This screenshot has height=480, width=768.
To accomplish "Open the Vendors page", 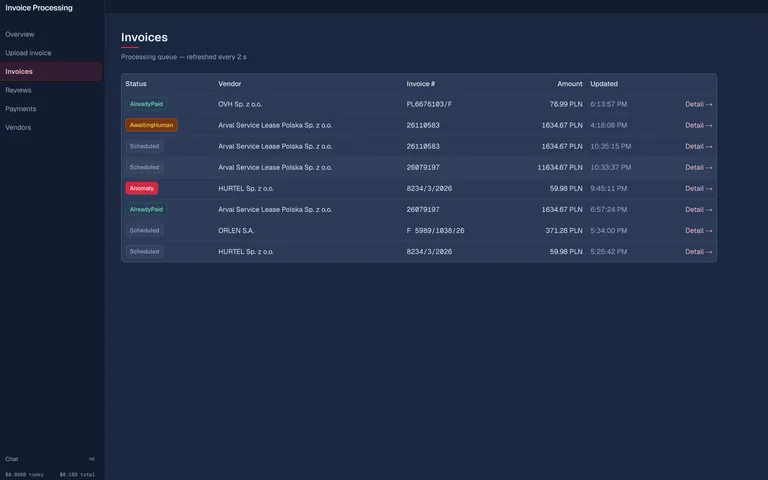I will pos(18,128).
